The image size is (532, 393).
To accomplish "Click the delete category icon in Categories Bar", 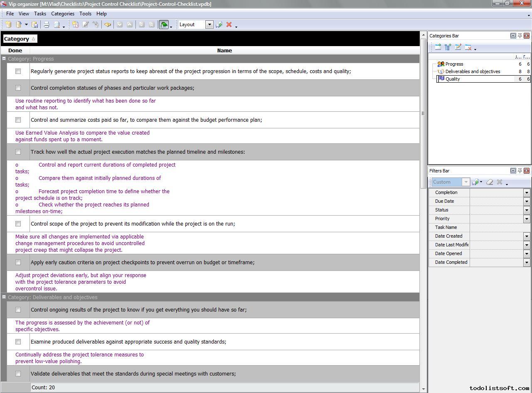I will coord(468,47).
